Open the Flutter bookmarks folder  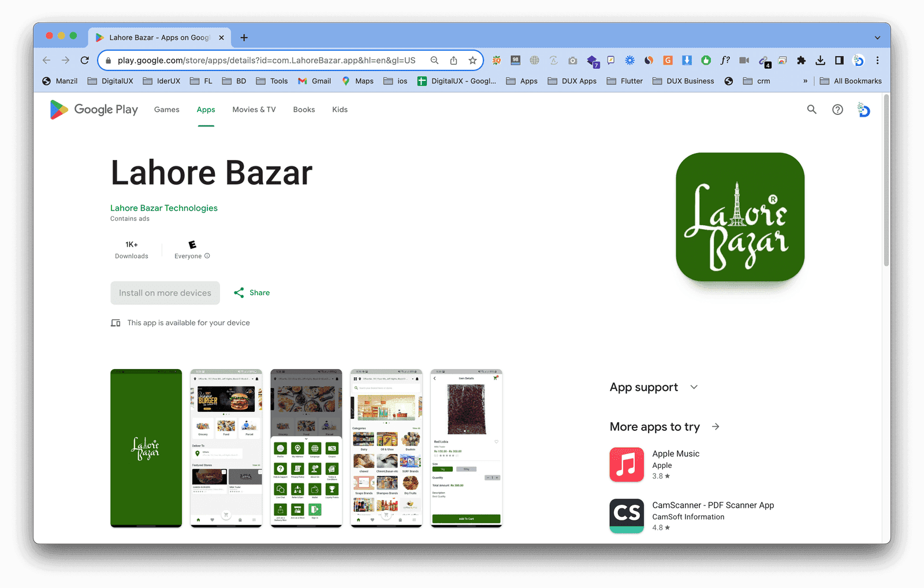click(x=624, y=81)
